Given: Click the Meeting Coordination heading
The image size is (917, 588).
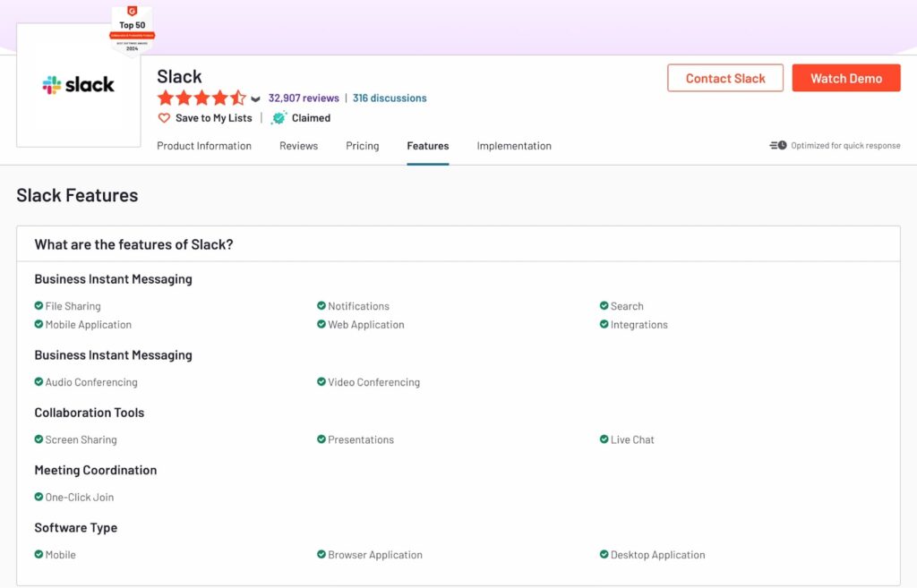Looking at the screenshot, I should point(96,471).
